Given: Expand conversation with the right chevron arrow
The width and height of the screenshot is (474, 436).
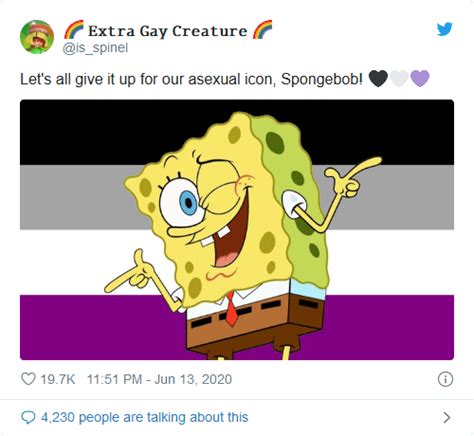Looking at the screenshot, I should tap(447, 417).
